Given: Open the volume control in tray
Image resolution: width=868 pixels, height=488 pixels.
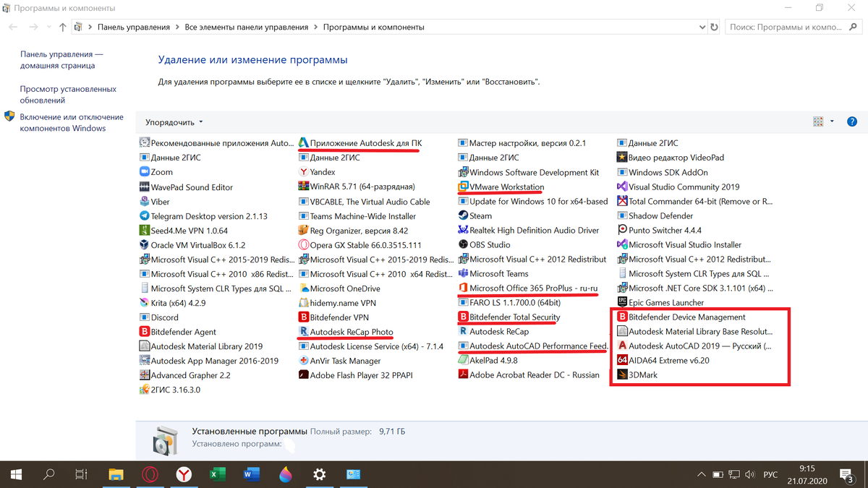Looking at the screenshot, I should tap(750, 475).
